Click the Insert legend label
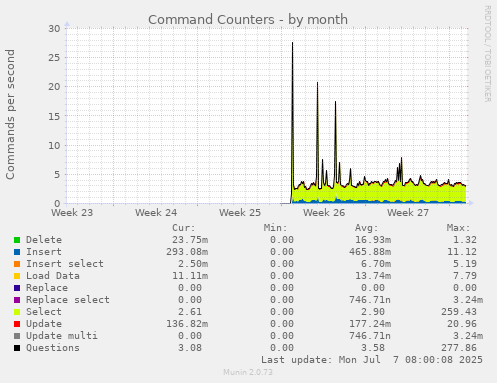This screenshot has width=497, height=383. (44, 252)
